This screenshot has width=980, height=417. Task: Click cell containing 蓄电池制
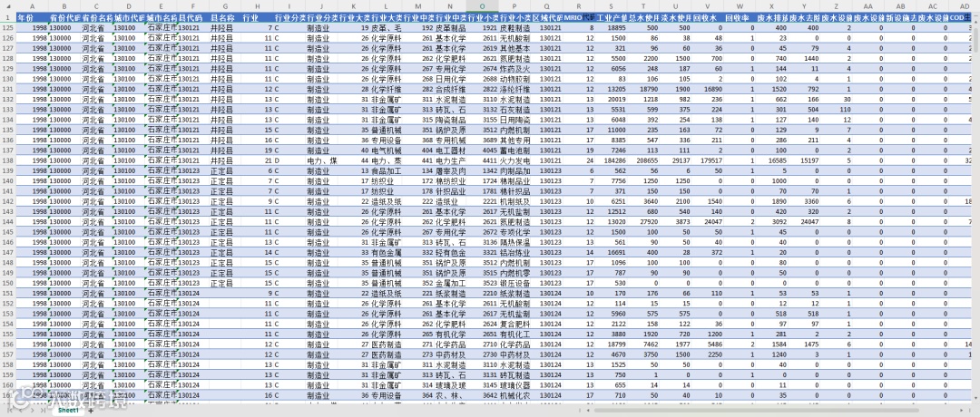point(514,150)
